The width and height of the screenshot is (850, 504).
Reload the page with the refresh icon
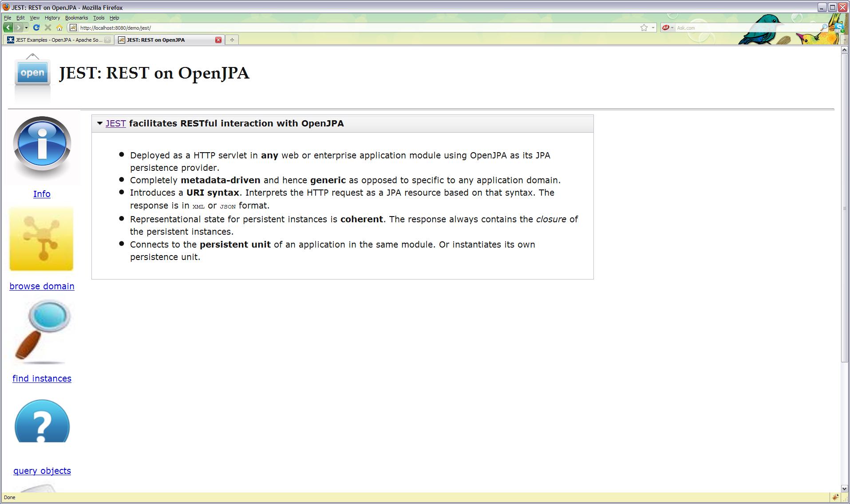36,28
